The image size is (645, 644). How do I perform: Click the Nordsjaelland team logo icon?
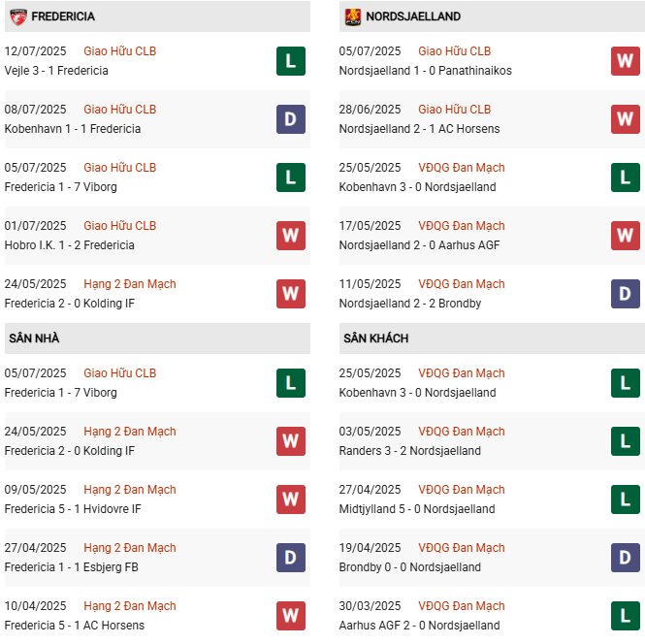click(353, 16)
